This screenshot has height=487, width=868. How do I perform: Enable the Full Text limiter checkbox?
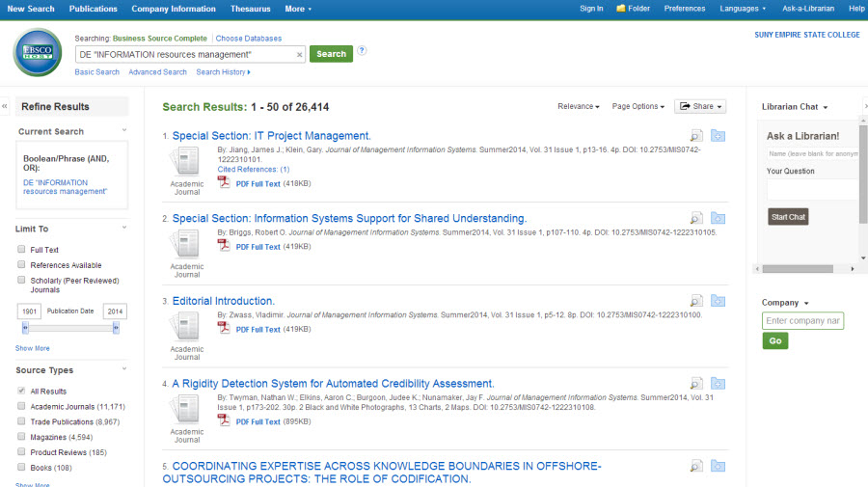tap(21, 249)
